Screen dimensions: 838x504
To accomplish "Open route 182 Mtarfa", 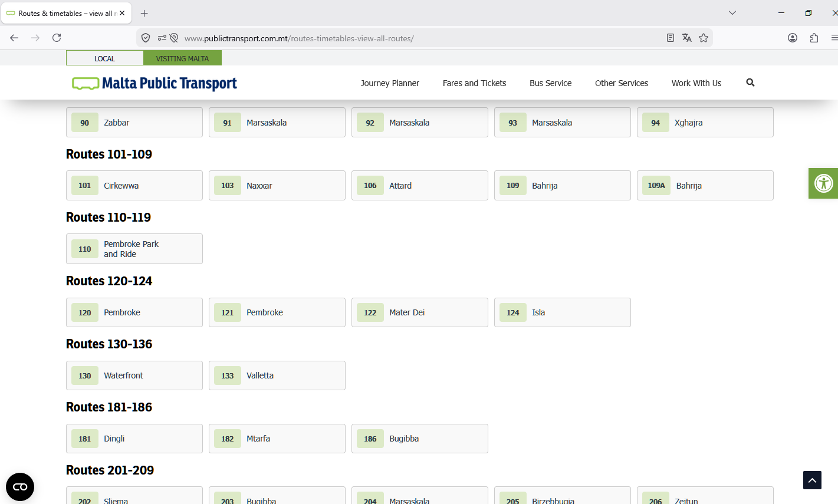I will (x=277, y=439).
